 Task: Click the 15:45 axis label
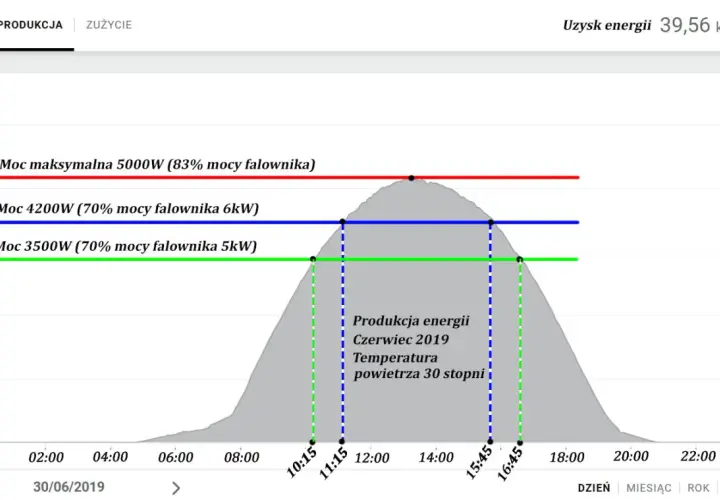(x=480, y=462)
